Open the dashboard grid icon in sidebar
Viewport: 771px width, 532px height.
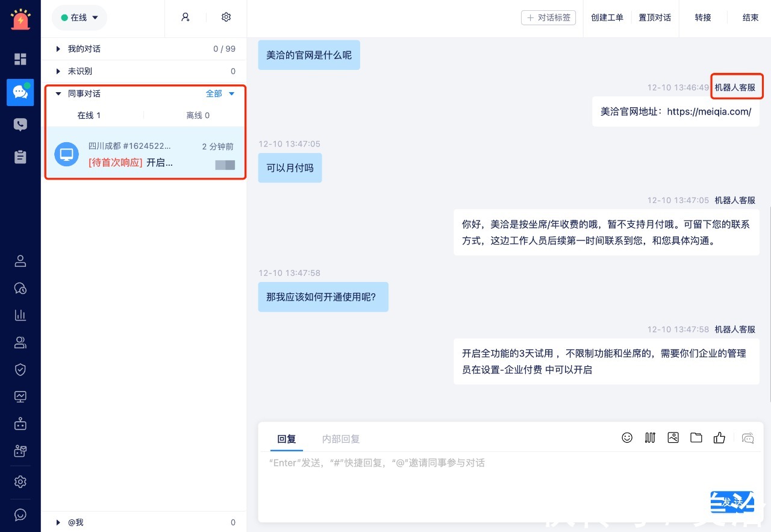tap(20, 58)
